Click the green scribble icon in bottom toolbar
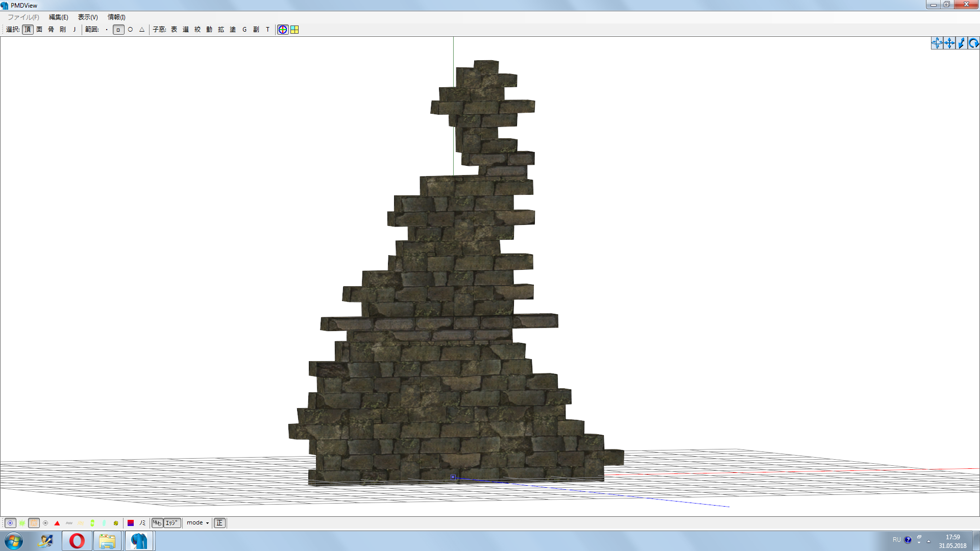The width and height of the screenshot is (980, 551). pyautogui.click(x=22, y=523)
